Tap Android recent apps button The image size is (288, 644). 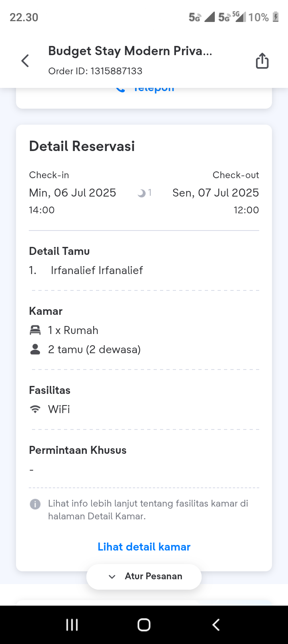coord(72,625)
